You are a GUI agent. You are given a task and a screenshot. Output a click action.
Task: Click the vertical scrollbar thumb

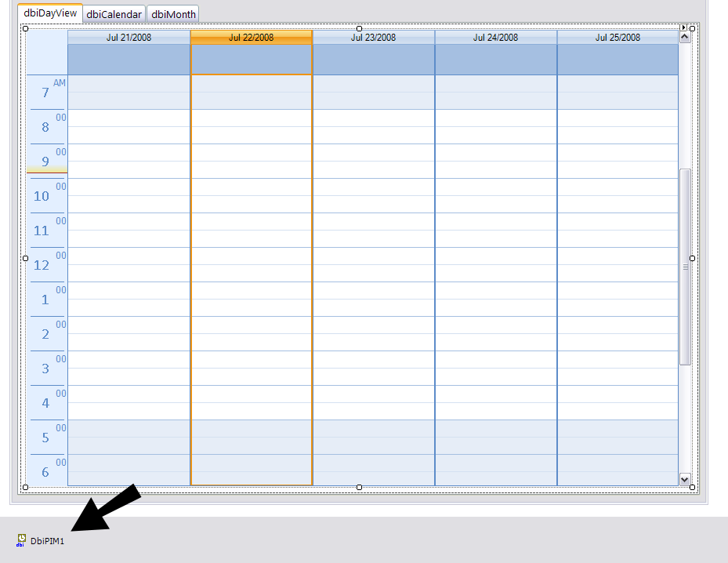685,267
